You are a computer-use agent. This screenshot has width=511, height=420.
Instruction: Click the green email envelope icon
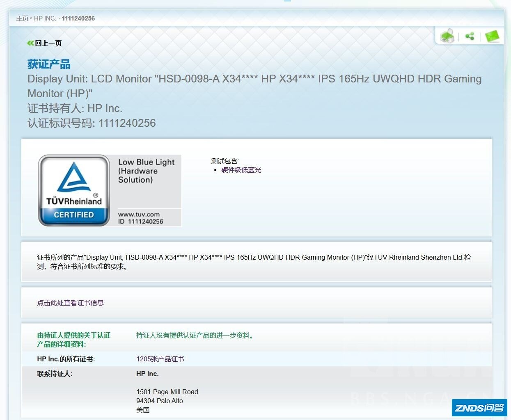492,36
